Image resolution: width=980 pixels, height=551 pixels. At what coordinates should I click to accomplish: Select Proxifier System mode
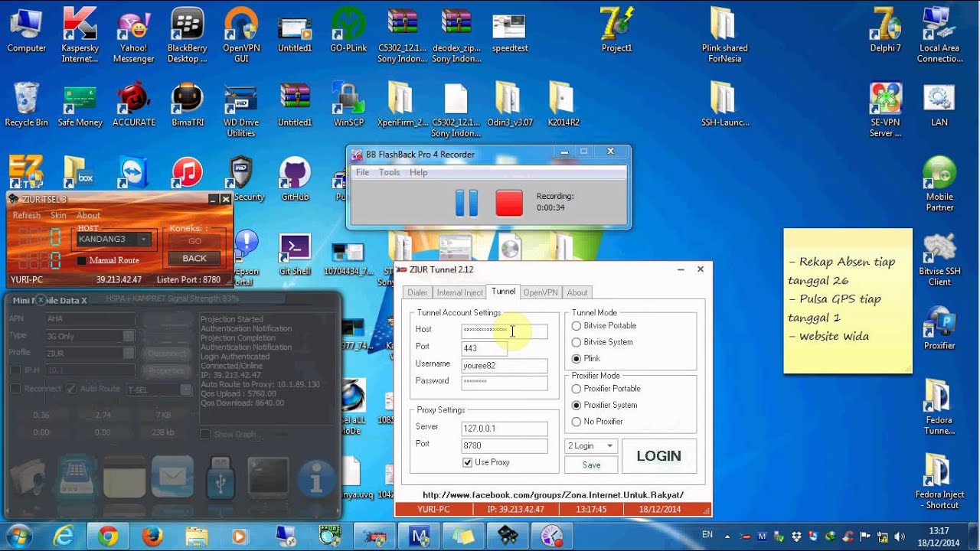(577, 405)
